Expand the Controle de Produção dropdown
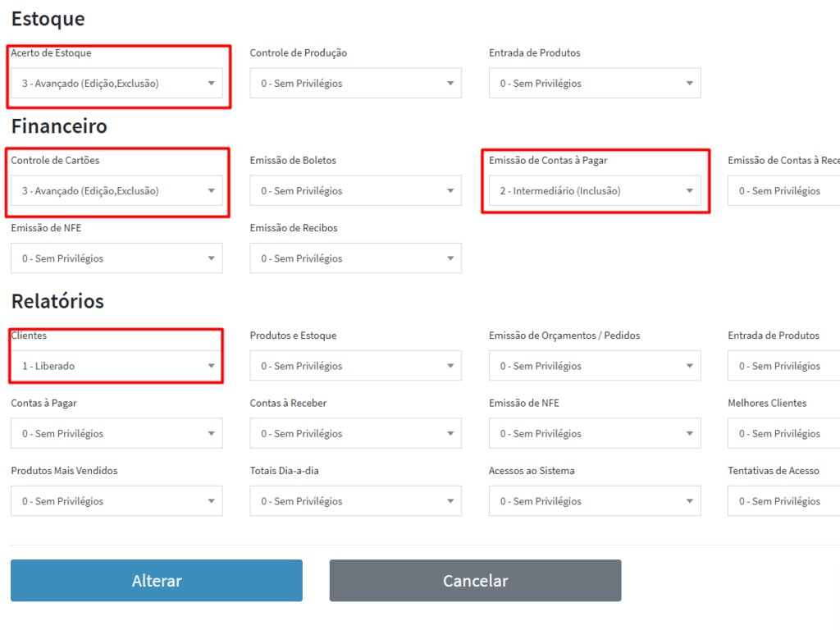This screenshot has height=630, width=840. click(x=355, y=84)
